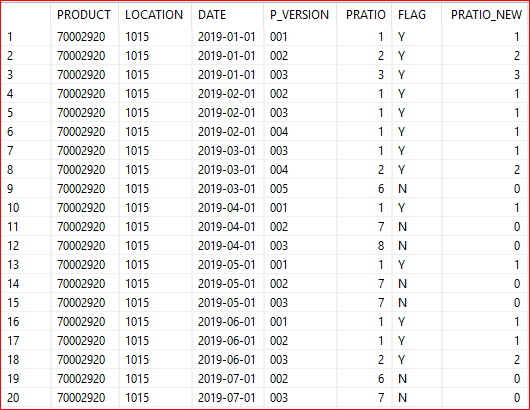Select the LOCATION column header

[x=154, y=15]
